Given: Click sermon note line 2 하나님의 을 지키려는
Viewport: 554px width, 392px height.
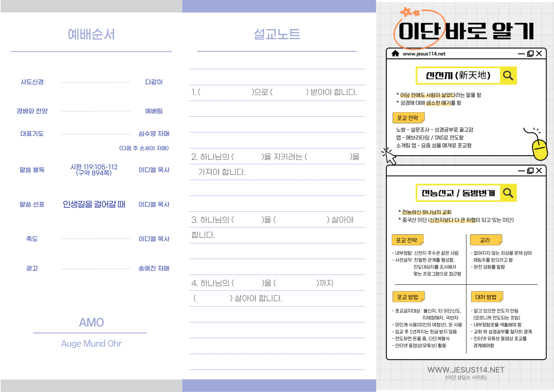Looking at the screenshot, I should (x=275, y=157).
